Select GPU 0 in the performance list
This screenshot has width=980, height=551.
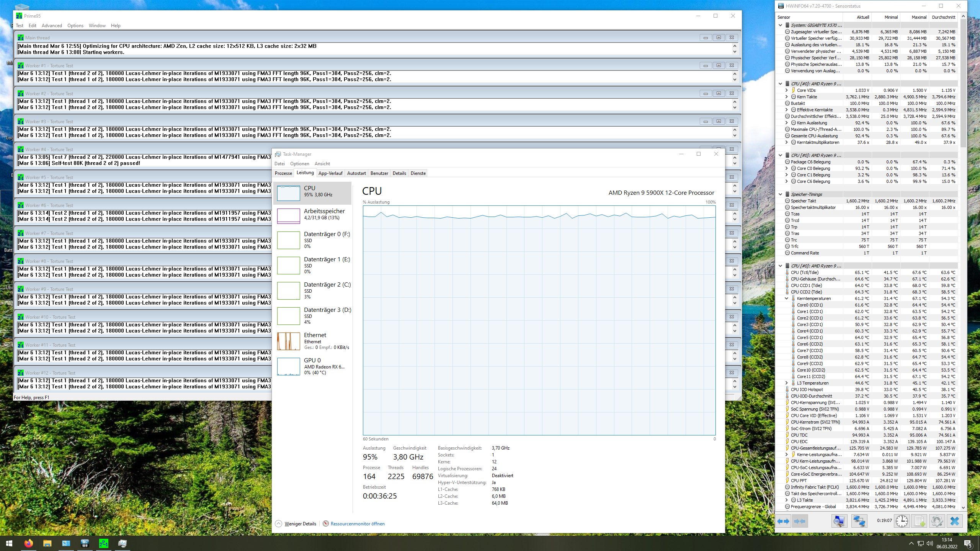(312, 366)
